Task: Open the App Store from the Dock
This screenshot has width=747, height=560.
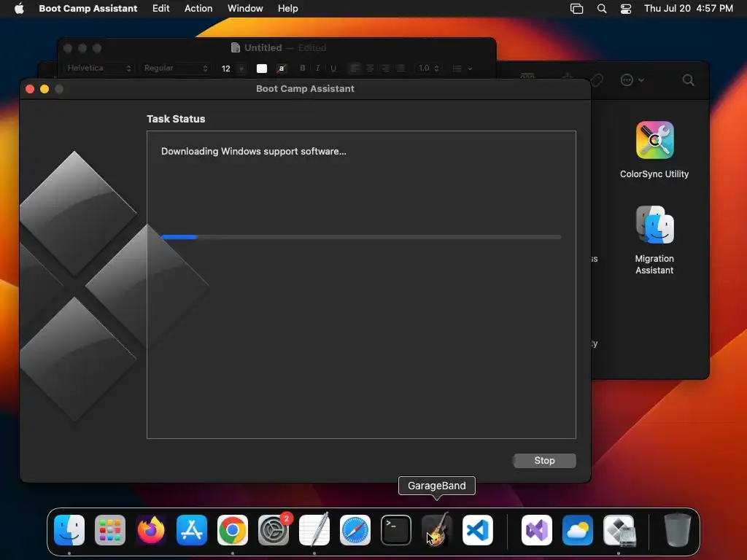Action: pos(192,530)
